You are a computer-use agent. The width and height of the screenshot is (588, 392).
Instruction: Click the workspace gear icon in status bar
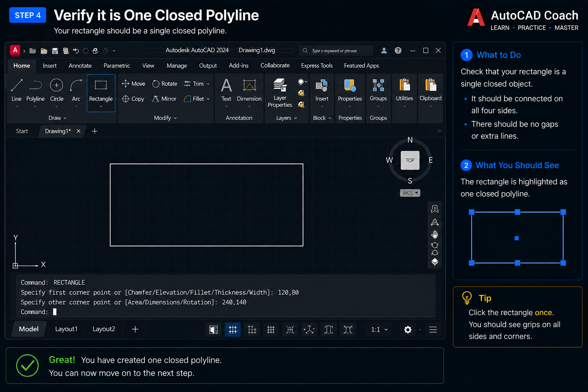point(408,330)
